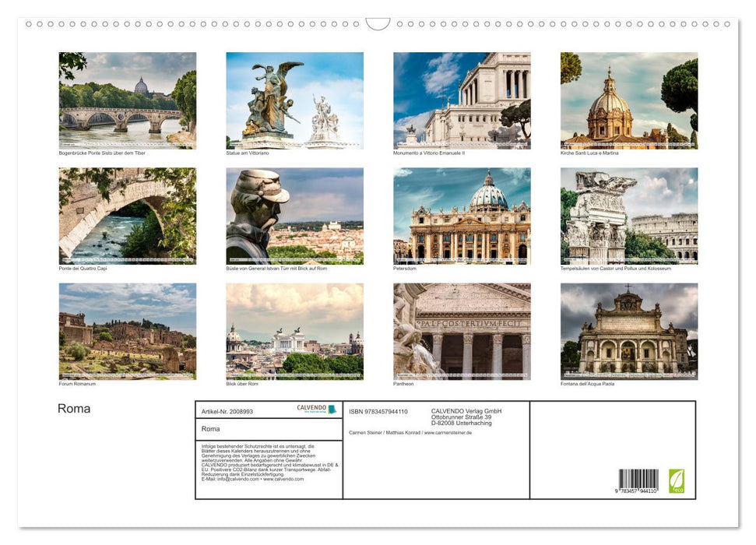Click the Bogenbrücke Ponte Sisto caption
The width and height of the screenshot is (756, 545).
tap(102, 153)
